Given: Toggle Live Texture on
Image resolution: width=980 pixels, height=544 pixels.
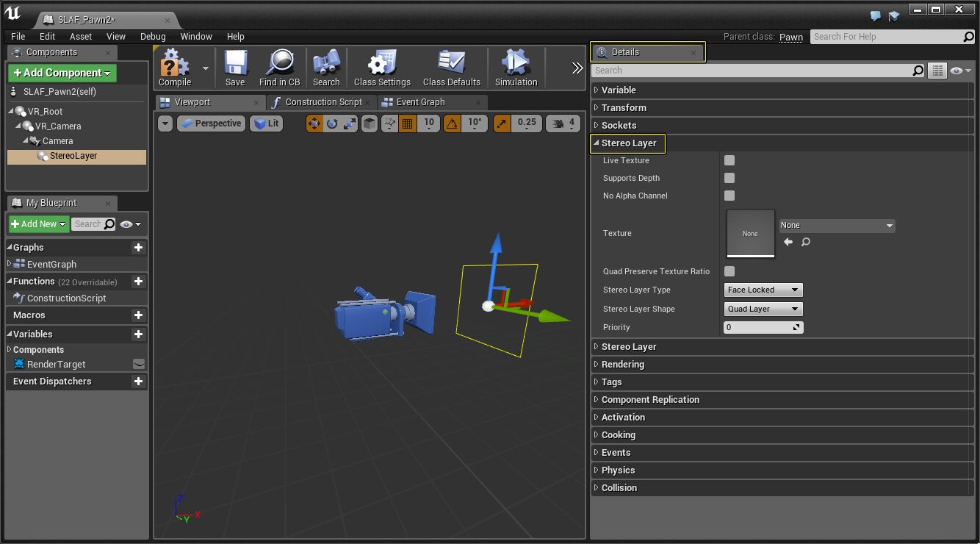Looking at the screenshot, I should point(729,160).
